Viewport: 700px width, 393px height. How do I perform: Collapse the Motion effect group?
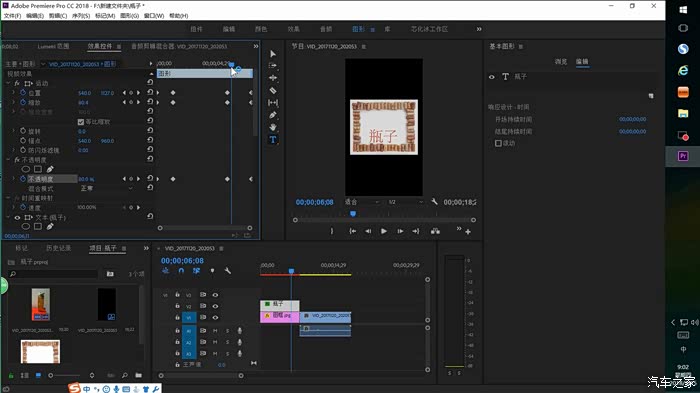(8, 83)
